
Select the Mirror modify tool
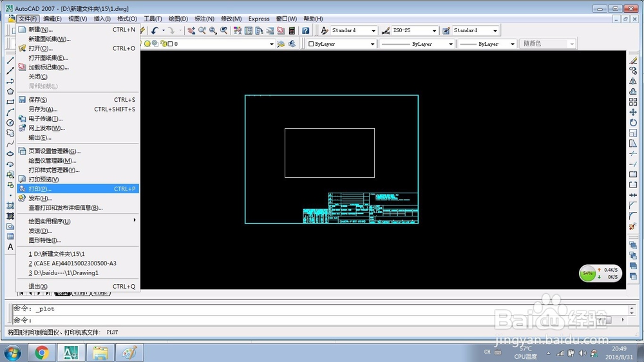(633, 81)
